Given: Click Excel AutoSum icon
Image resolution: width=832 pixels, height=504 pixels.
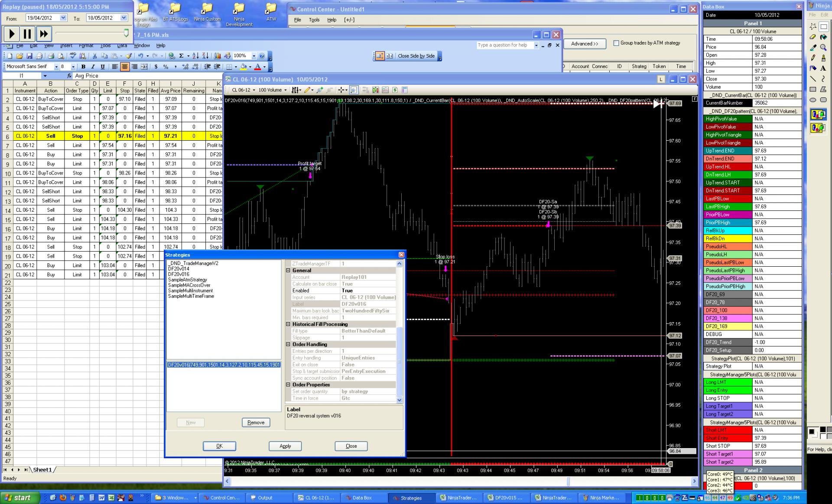Looking at the screenshot, I should 181,56.
